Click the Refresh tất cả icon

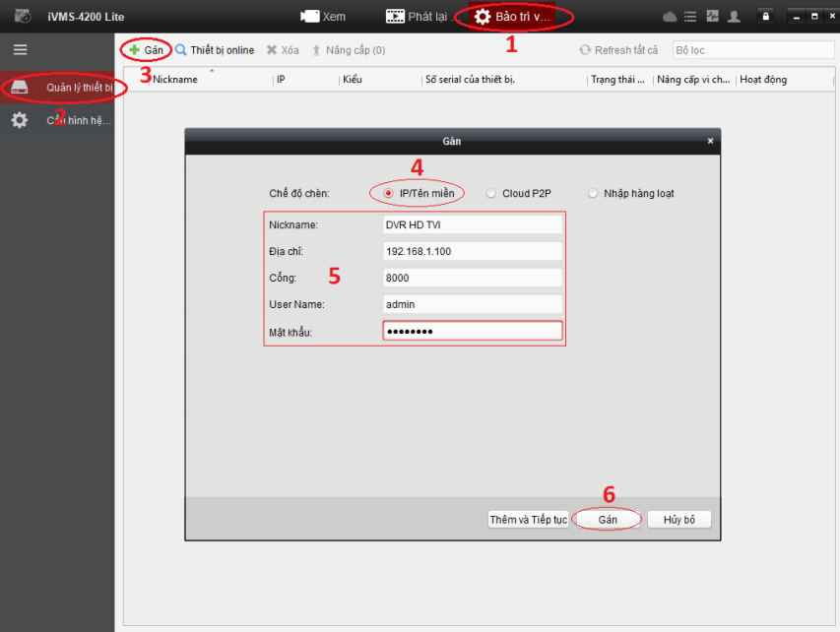[x=586, y=50]
